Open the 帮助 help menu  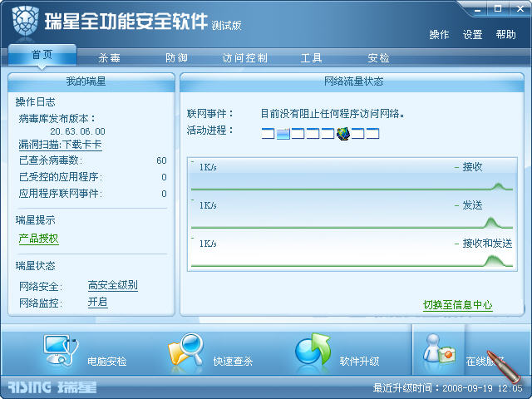point(506,35)
